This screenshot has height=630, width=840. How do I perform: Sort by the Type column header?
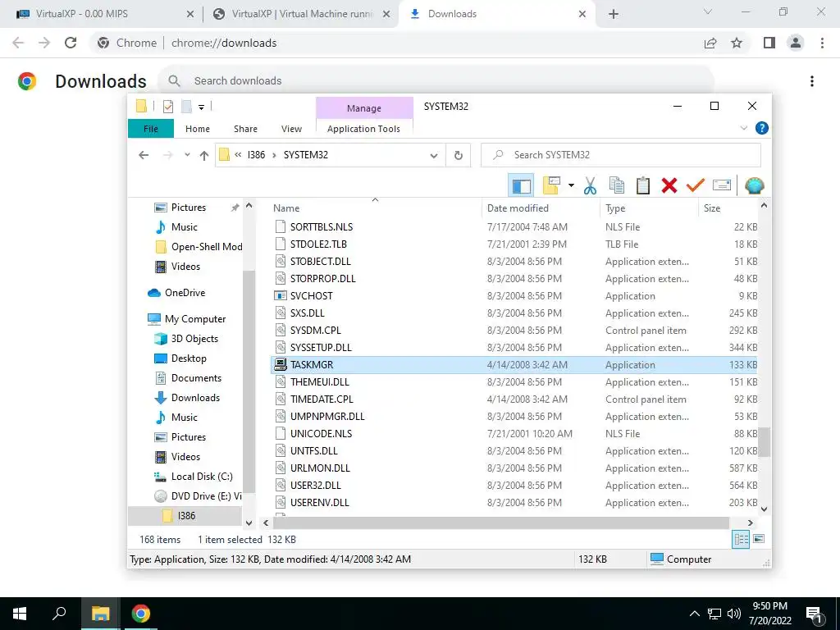650,208
